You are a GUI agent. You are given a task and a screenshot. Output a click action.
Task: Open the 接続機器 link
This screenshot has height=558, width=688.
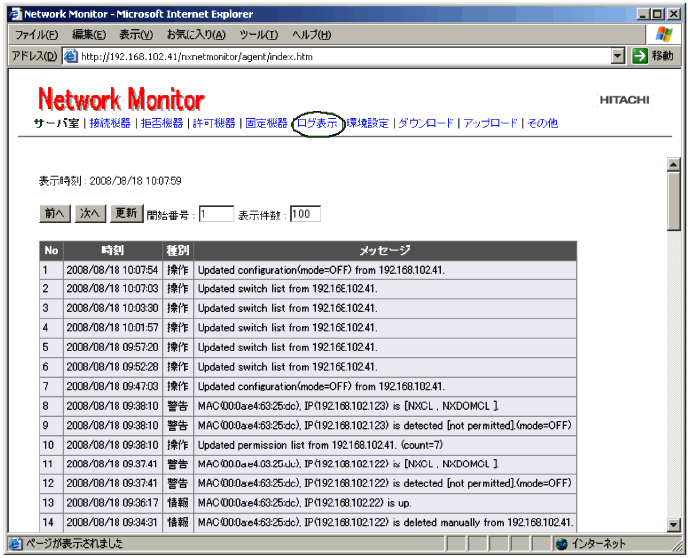click(110, 123)
